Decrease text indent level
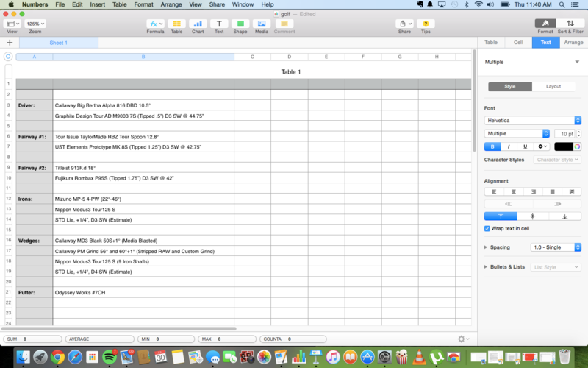Viewport: 588px width, 368px height. coord(509,204)
